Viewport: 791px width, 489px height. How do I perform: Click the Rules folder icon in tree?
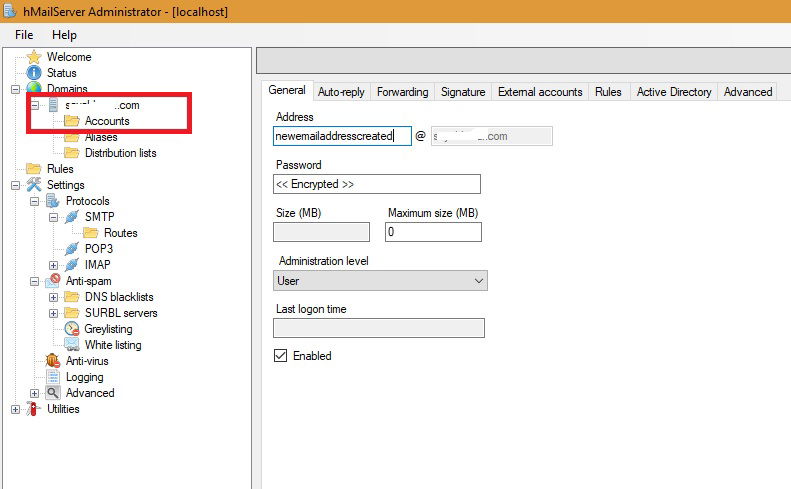(34, 169)
